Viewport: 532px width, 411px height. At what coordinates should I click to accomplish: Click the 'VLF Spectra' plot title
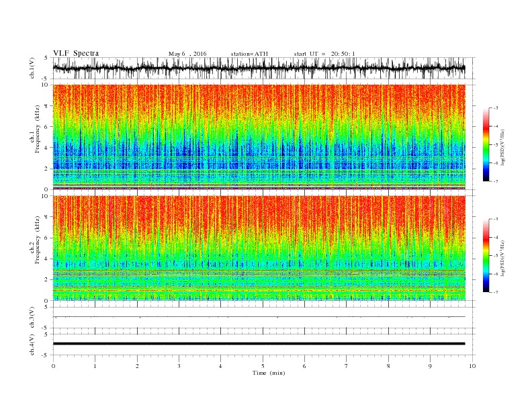click(x=76, y=53)
